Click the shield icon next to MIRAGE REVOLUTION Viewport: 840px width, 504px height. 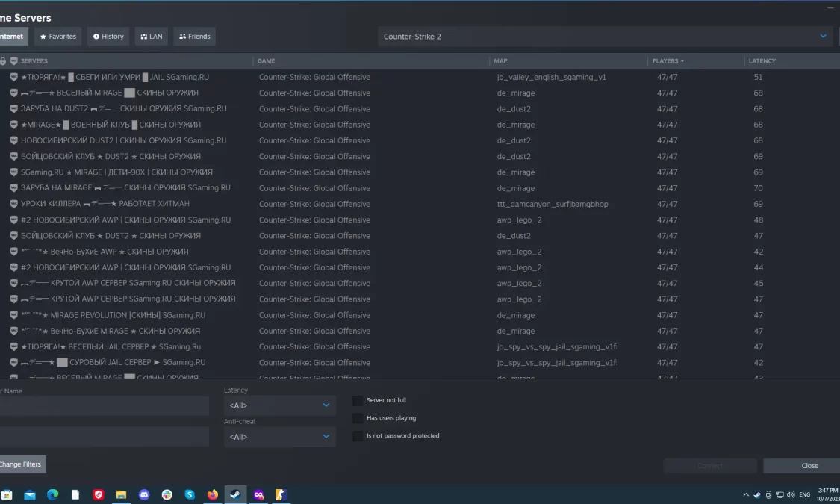click(14, 316)
